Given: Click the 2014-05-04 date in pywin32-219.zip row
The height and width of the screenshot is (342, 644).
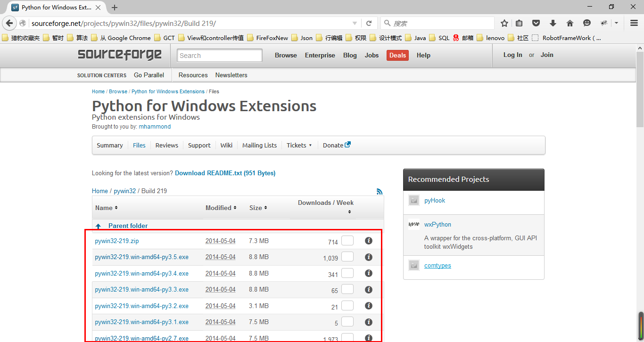Looking at the screenshot, I should pyautogui.click(x=220, y=241).
